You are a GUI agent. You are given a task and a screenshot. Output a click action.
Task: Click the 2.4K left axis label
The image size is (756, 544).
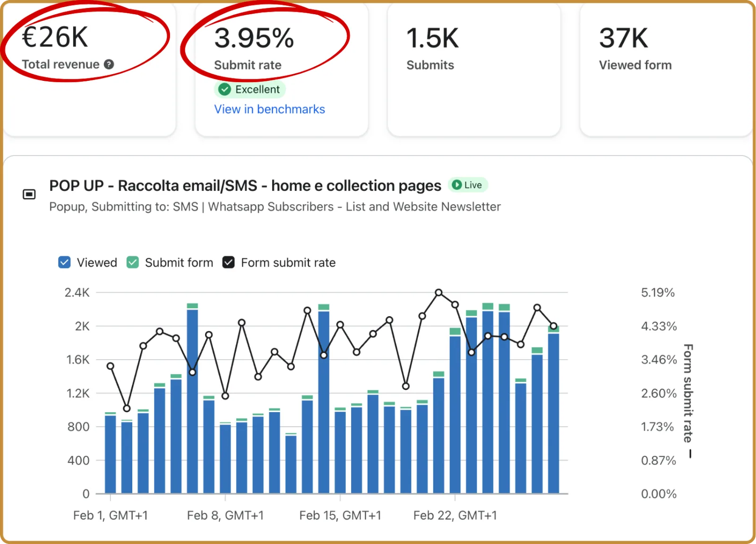tap(77, 293)
